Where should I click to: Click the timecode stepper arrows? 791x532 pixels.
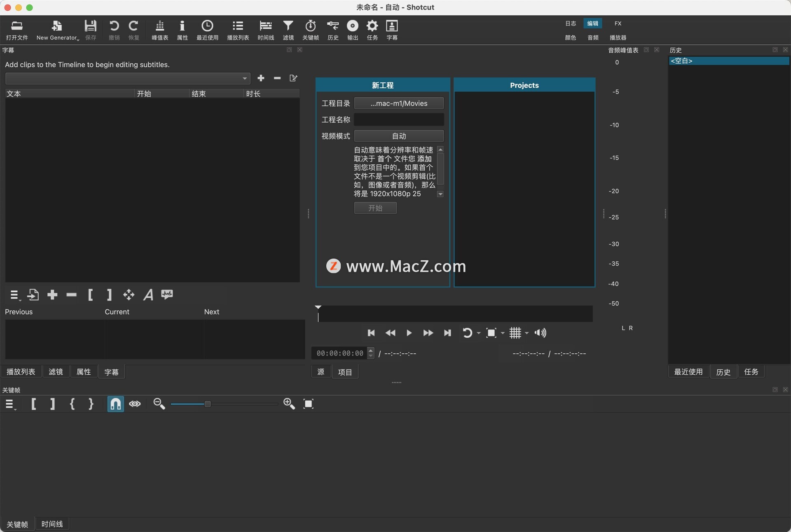(371, 353)
